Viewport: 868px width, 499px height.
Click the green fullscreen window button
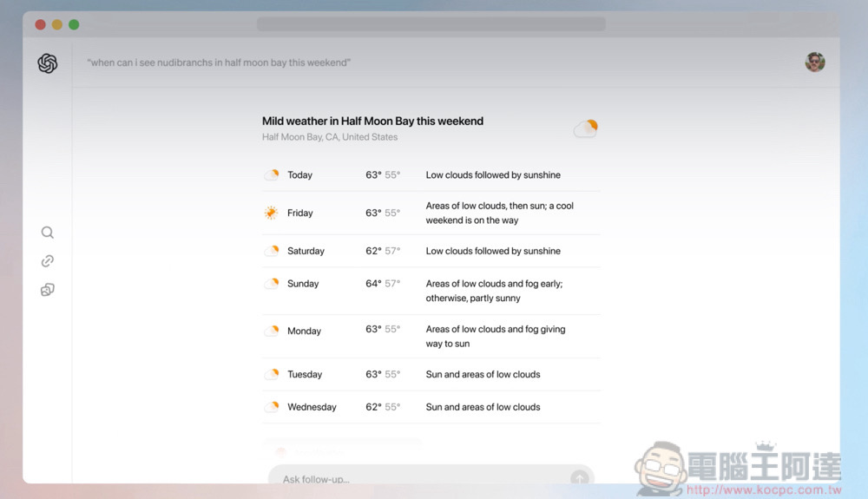[x=74, y=24]
